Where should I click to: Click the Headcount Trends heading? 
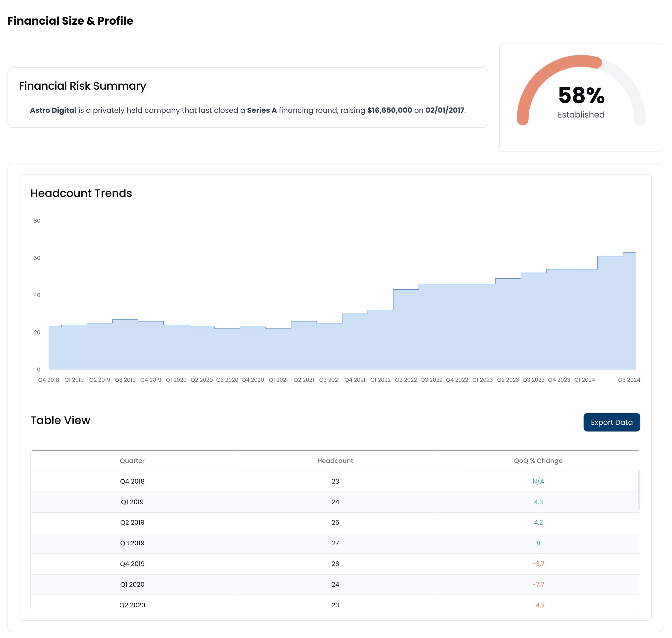81,193
